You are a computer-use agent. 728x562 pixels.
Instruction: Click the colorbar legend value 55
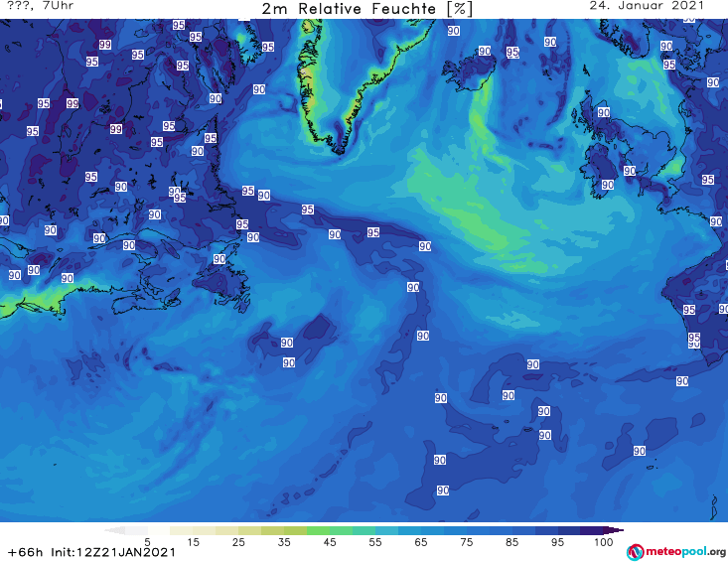coord(375,542)
